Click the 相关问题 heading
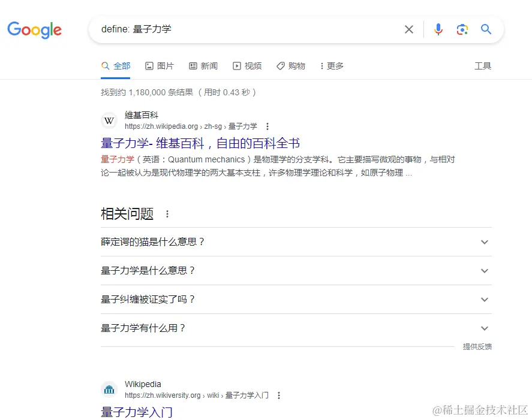Image resolution: width=532 pixels, height=420 pixels. [x=127, y=214]
